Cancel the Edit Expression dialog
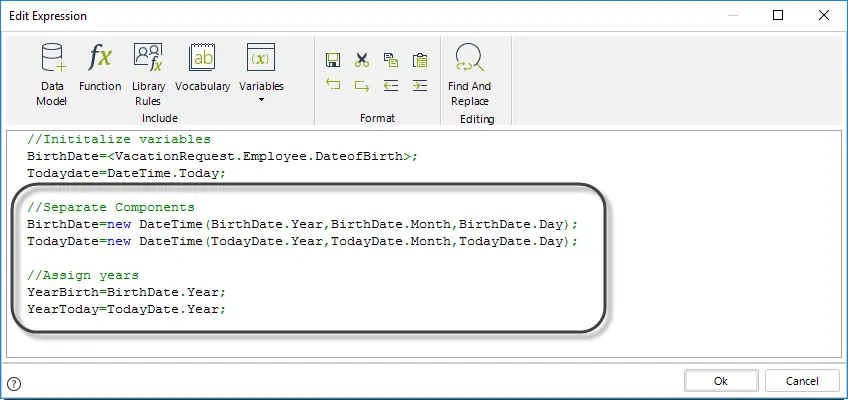The width and height of the screenshot is (848, 400). 802,381
